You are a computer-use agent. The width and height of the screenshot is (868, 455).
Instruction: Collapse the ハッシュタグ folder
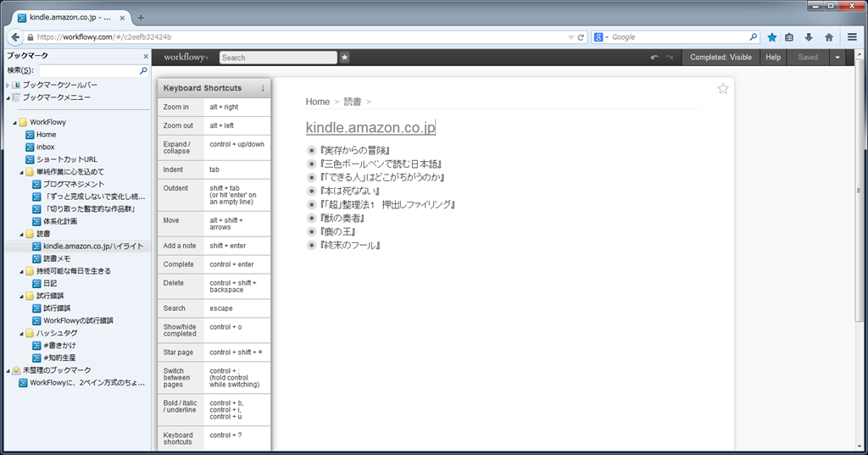click(x=21, y=333)
